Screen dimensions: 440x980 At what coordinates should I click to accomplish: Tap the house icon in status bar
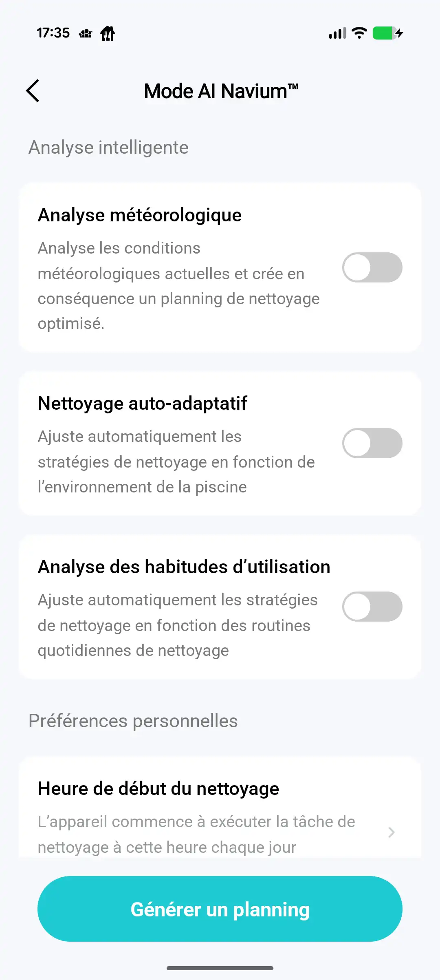108,33
